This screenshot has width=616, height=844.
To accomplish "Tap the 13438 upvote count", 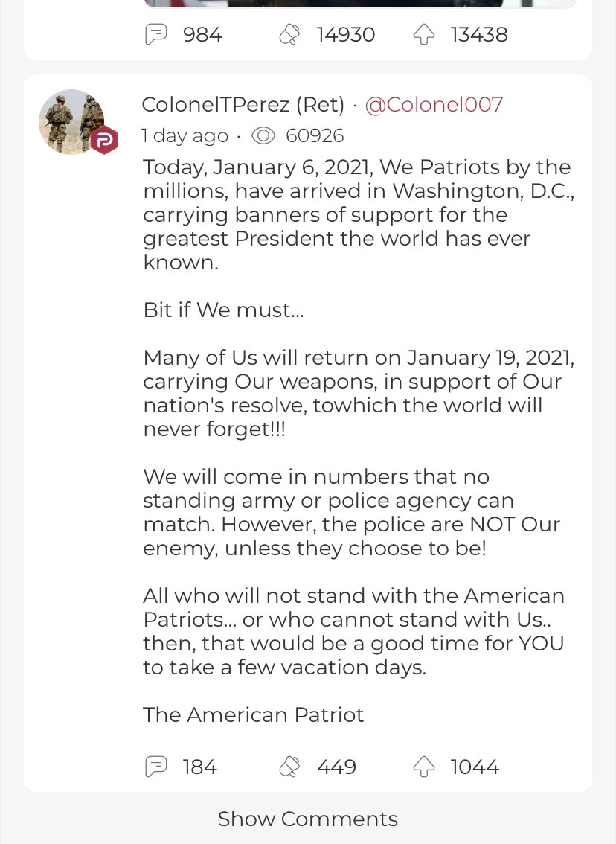I will pos(479,35).
